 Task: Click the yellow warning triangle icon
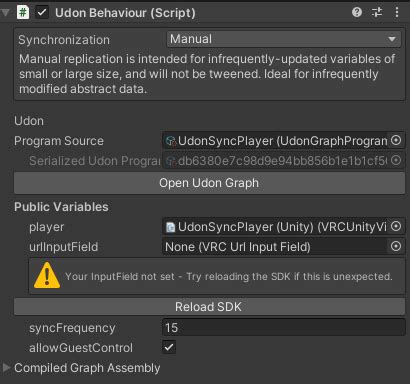click(x=47, y=275)
